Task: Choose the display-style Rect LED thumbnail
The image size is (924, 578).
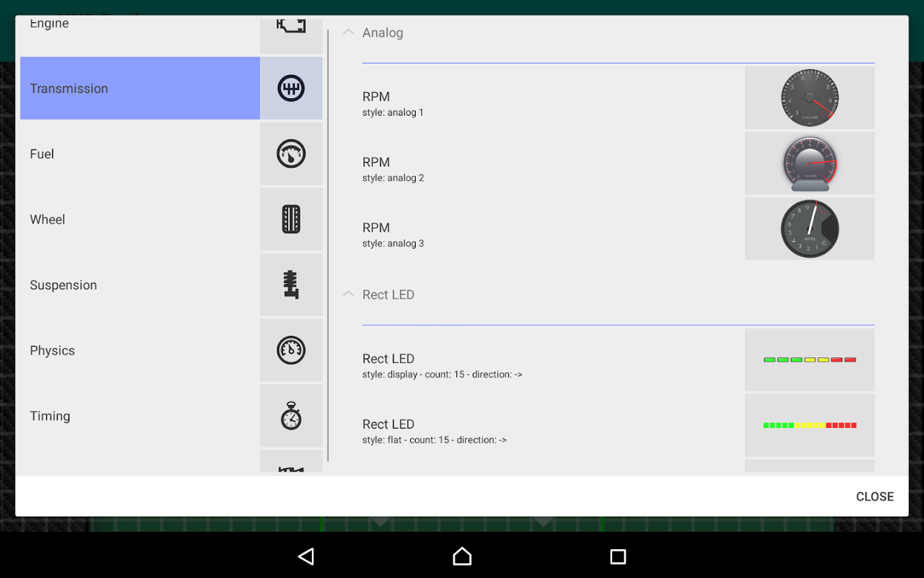Action: pos(810,360)
